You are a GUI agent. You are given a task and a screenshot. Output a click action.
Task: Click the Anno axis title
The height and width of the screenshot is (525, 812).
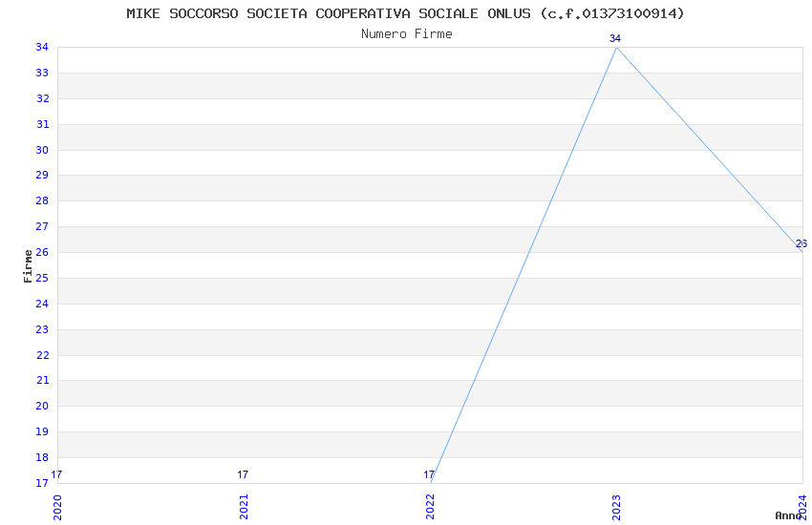tap(788, 515)
